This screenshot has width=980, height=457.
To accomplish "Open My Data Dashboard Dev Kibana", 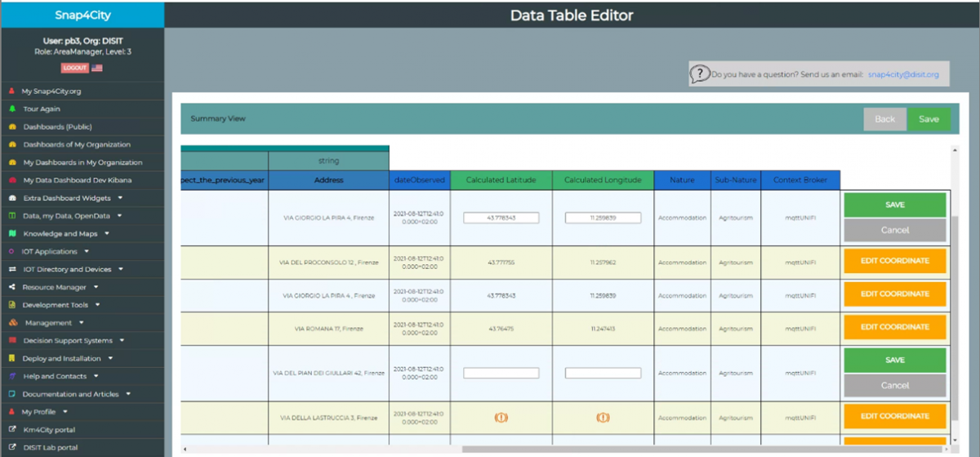I will pos(77,180).
